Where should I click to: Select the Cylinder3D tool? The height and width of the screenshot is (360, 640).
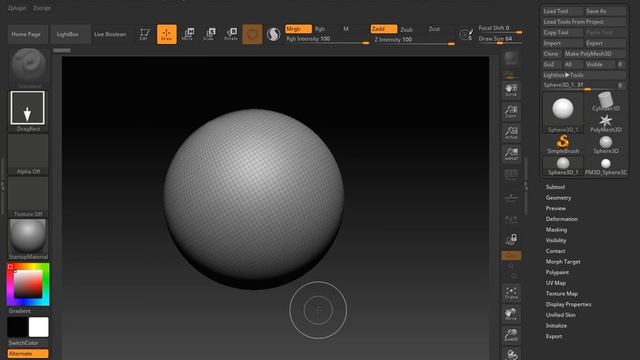(606, 102)
